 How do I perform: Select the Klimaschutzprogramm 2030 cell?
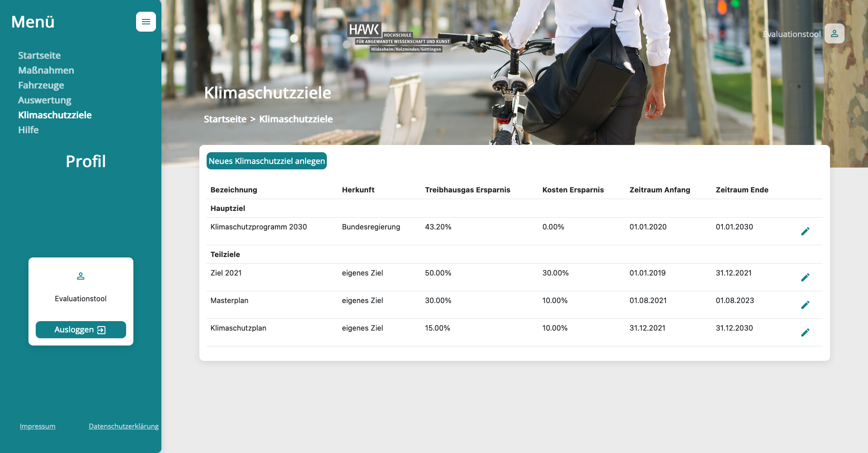259,227
